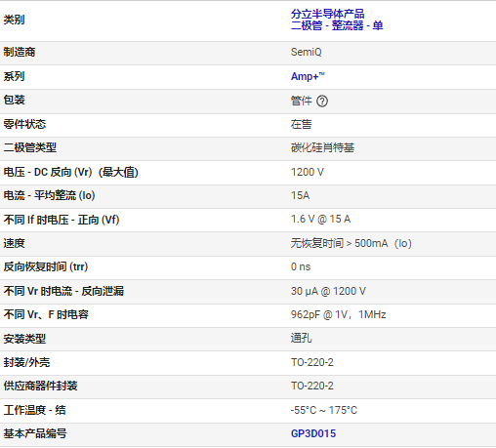
Task: Open the 二极管 - 整流器 - 单 link
Action: click(337, 25)
